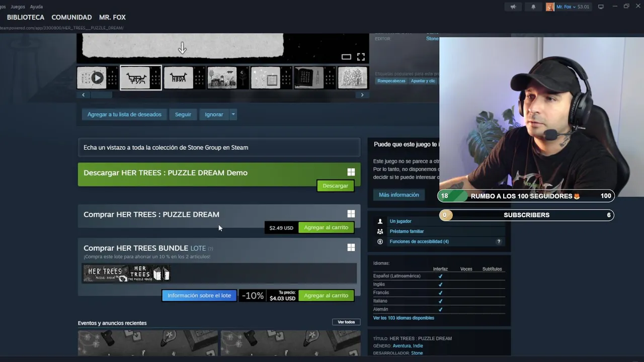This screenshot has width=644, height=362.
Task: Click Windows icon on Comprar PUZZLE DREAM
Action: [x=351, y=214]
